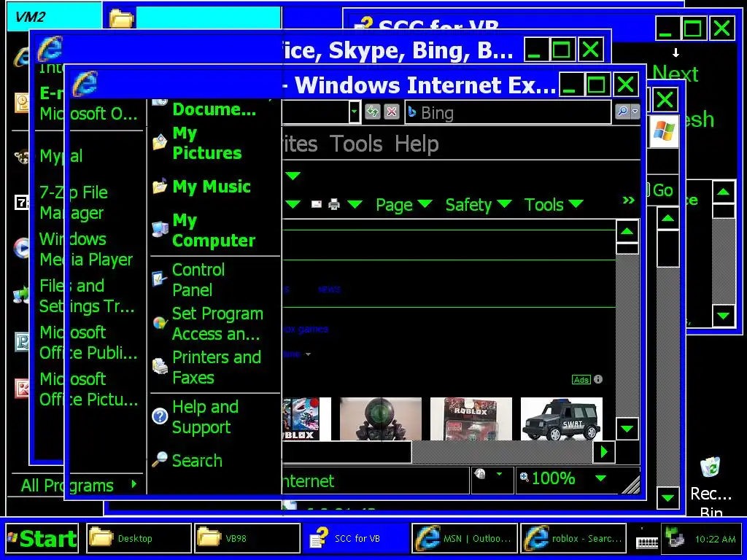Open the green orb figure thumbnail
Image resolution: width=747 pixels, height=560 pixels.
(x=381, y=419)
